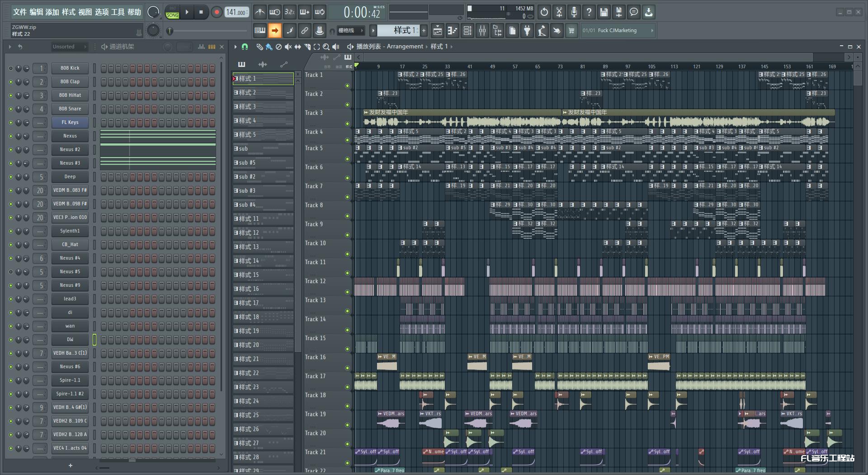This screenshot has width=868, height=475.
Task: Click the Spire-1.1 channel button
Action: coord(70,380)
